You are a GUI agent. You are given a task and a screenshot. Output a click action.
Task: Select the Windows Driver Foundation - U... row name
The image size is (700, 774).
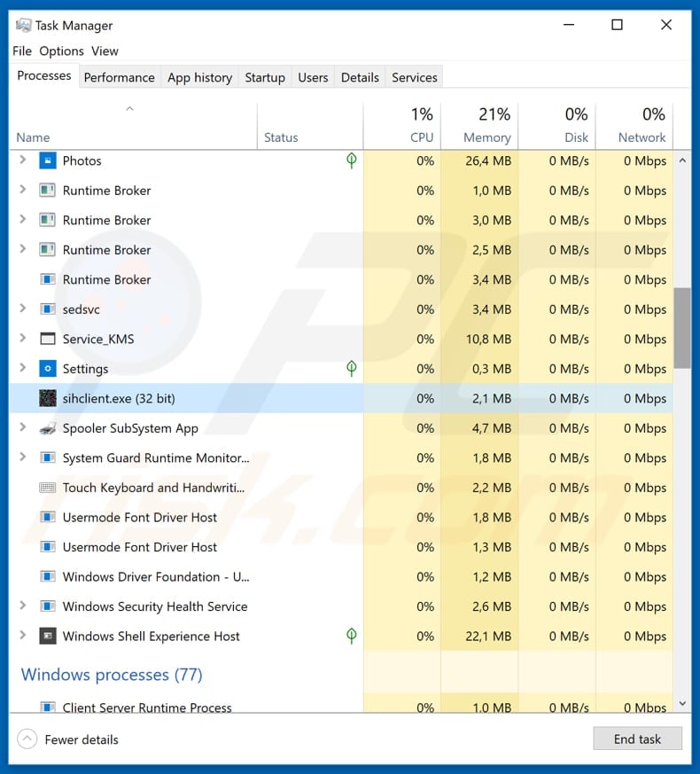pos(156,577)
